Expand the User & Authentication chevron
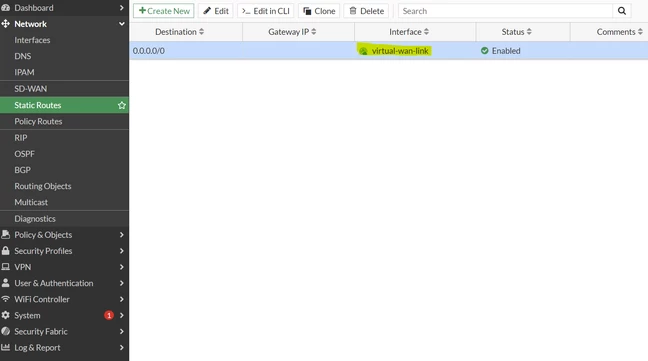This screenshot has height=361, width=648. pos(122,283)
